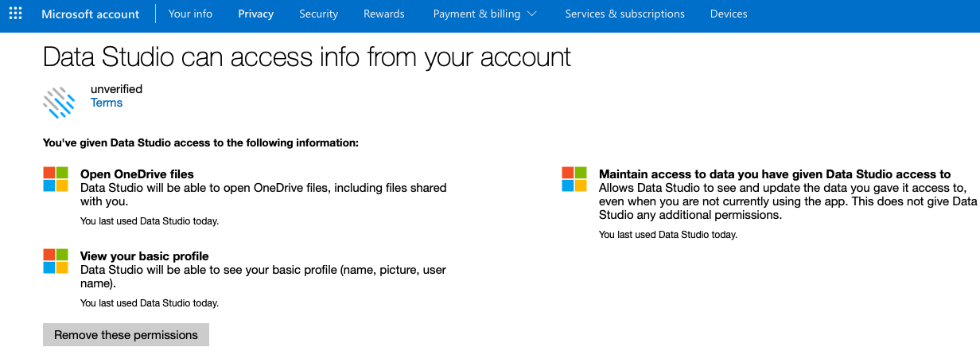Click the basic profile permission description
Image resolution: width=980 pixels, height=351 pixels.
point(263,277)
